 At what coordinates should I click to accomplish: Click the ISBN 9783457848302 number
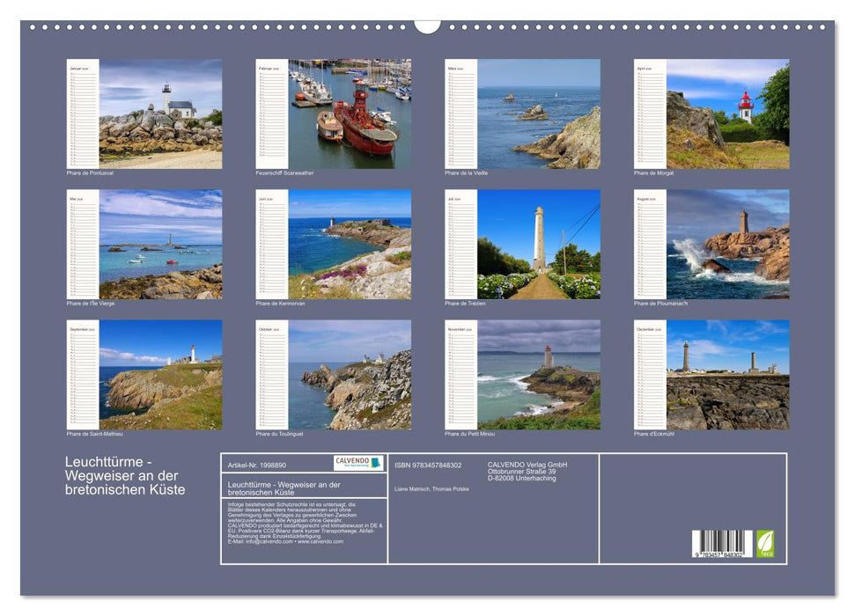tap(428, 465)
